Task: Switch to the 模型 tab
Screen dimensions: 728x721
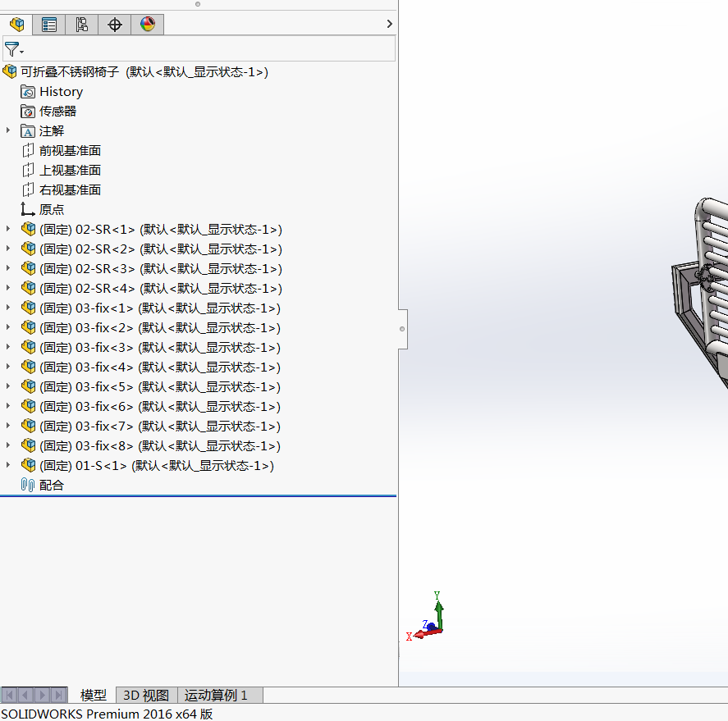Action: 93,695
